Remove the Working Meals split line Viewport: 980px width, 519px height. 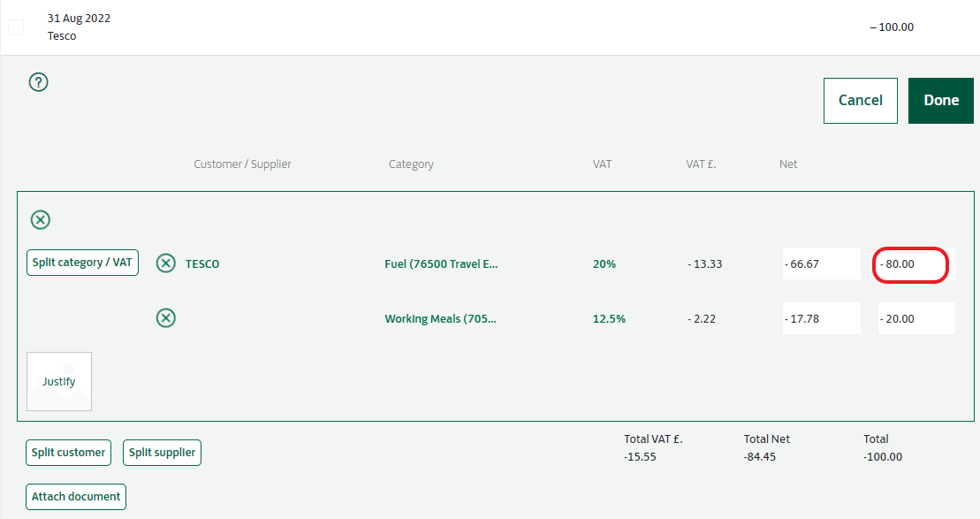tap(165, 318)
